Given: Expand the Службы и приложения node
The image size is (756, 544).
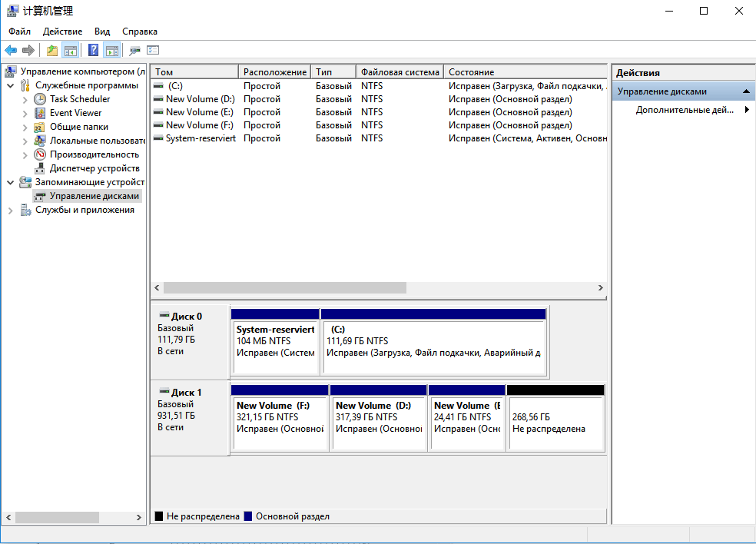Looking at the screenshot, I should point(11,210).
